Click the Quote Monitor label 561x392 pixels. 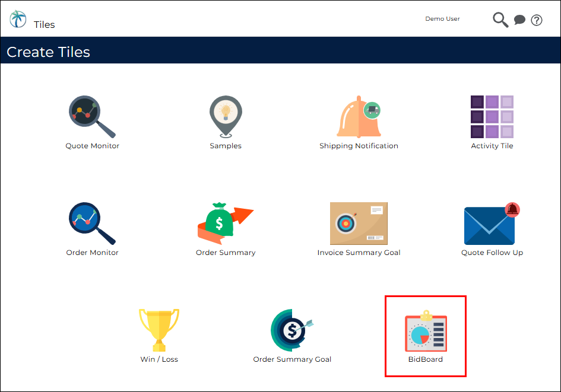[92, 146]
